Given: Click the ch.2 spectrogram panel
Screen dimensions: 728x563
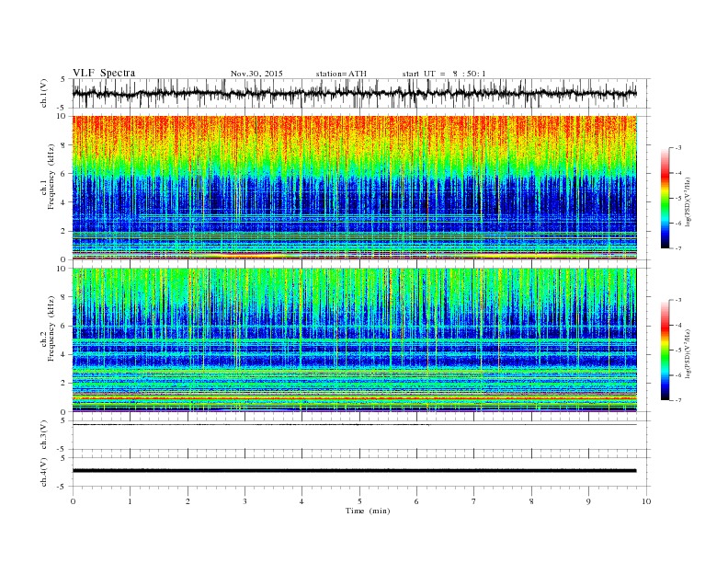Looking at the screenshot, I should pyautogui.click(x=354, y=339).
